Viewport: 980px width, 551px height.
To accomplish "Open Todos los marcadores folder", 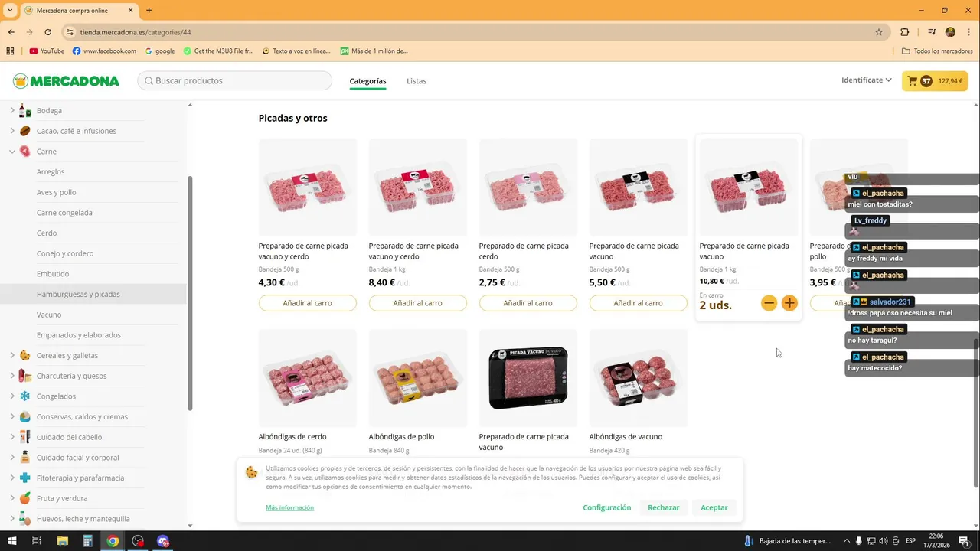I will click(937, 51).
